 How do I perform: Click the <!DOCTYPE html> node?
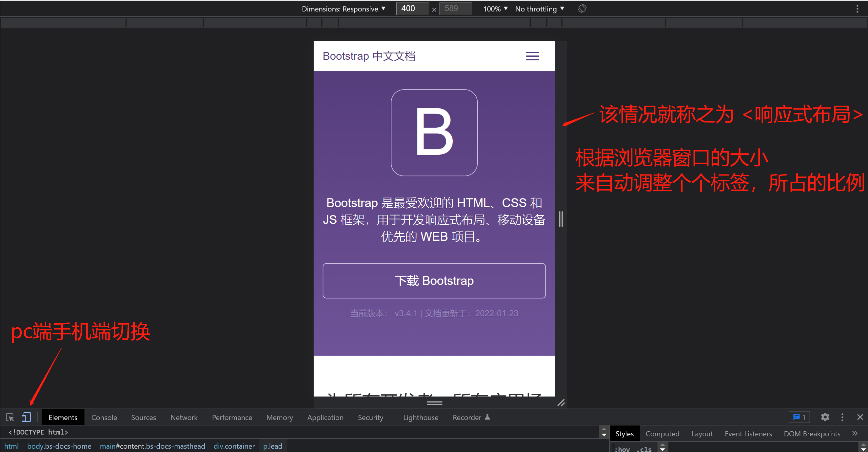pos(38,432)
